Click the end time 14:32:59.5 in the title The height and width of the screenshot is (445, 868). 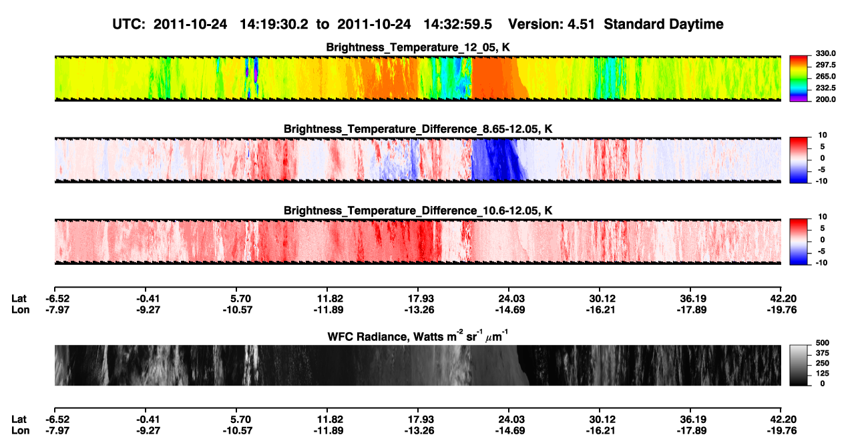pos(457,24)
